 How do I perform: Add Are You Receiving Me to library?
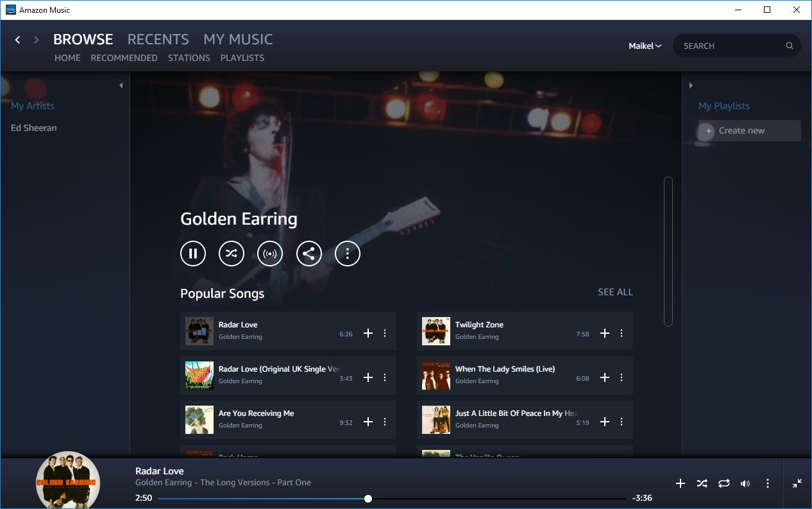[x=368, y=422]
